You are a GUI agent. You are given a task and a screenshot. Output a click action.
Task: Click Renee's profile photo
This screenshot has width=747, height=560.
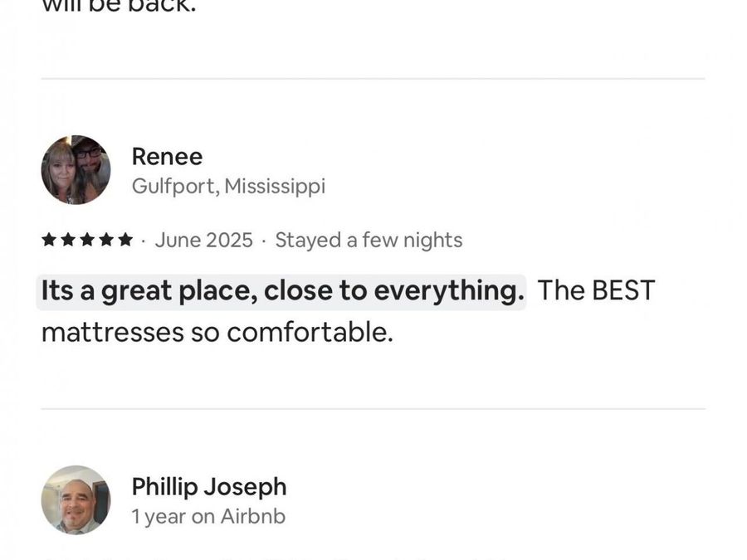pos(76,170)
